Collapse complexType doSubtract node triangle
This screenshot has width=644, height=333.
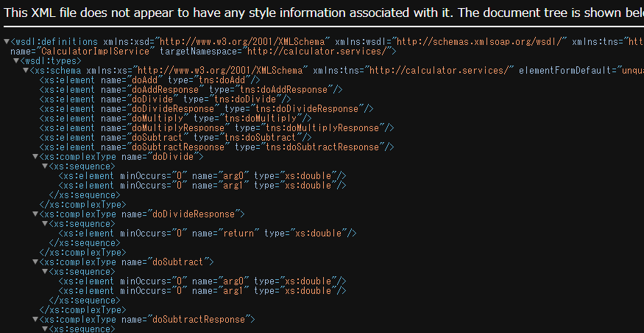[35, 262]
